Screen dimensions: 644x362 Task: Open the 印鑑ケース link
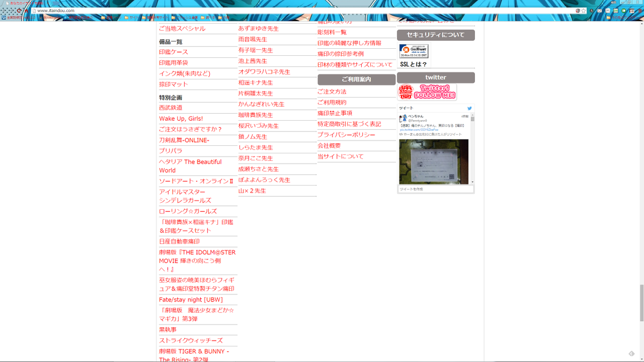[x=173, y=52]
